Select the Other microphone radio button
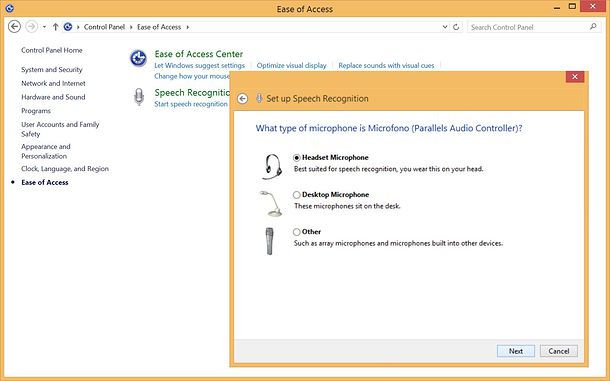This screenshot has width=610, height=381. pyautogui.click(x=297, y=232)
